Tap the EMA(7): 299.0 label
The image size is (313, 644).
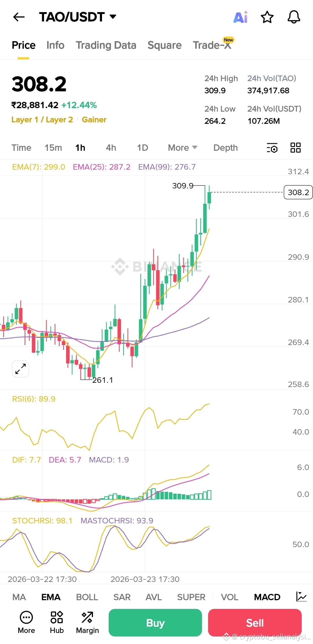[x=39, y=167]
